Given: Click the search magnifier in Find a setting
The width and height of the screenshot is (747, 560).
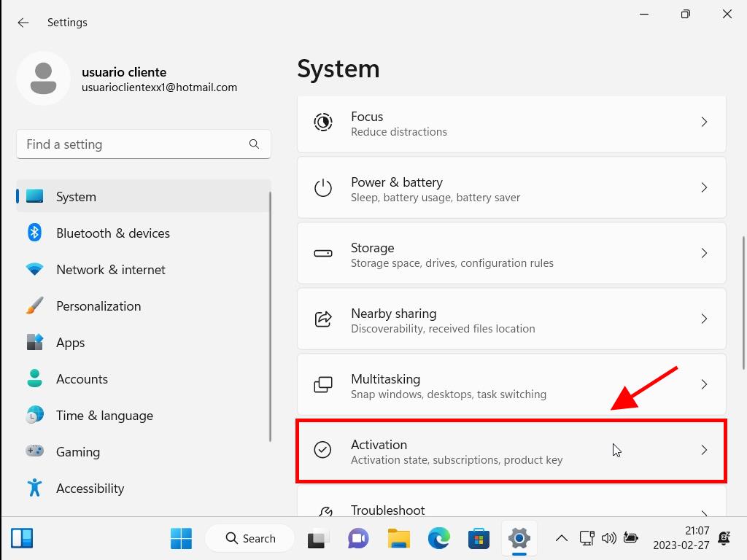Looking at the screenshot, I should (254, 144).
